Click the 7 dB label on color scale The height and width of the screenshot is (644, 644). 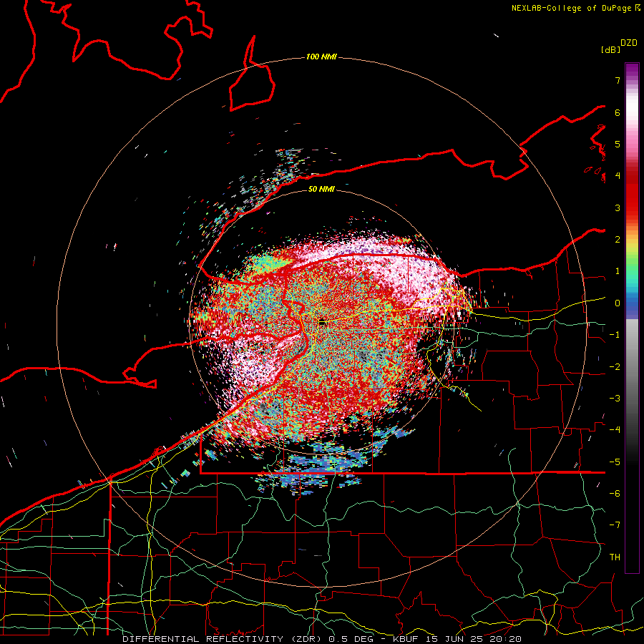pos(618,80)
